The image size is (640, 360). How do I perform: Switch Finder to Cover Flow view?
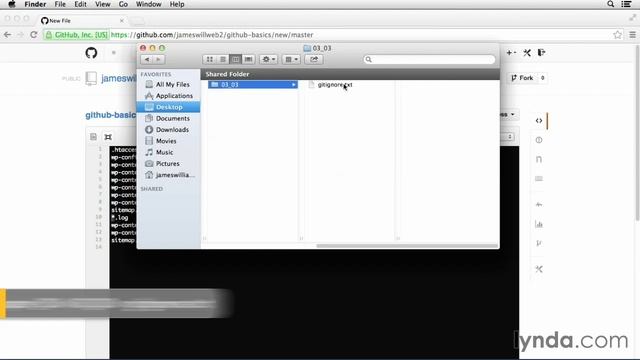pyautogui.click(x=249, y=60)
